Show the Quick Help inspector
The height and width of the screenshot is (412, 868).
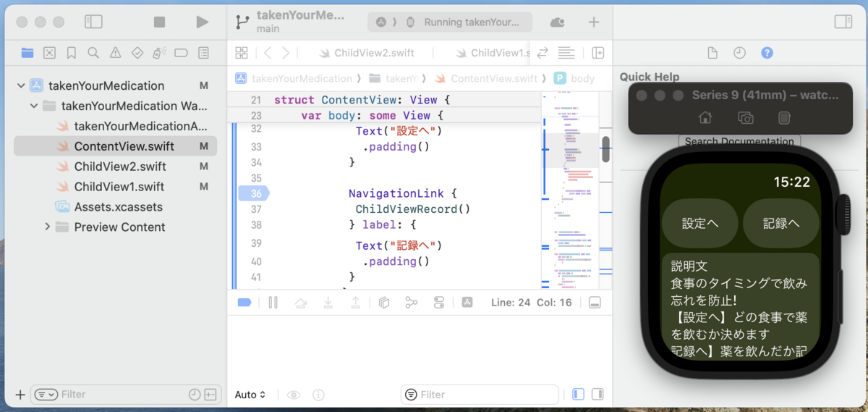tap(767, 53)
